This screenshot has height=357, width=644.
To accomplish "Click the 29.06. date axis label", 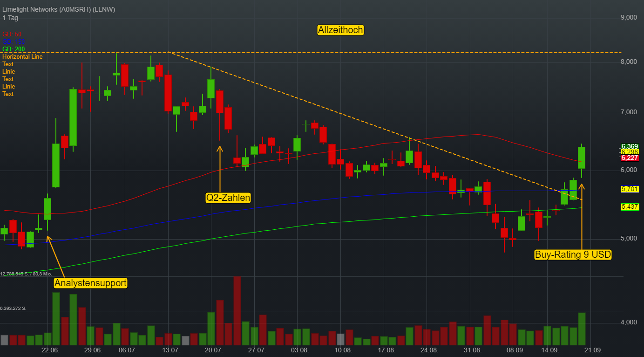I will 93,350.
